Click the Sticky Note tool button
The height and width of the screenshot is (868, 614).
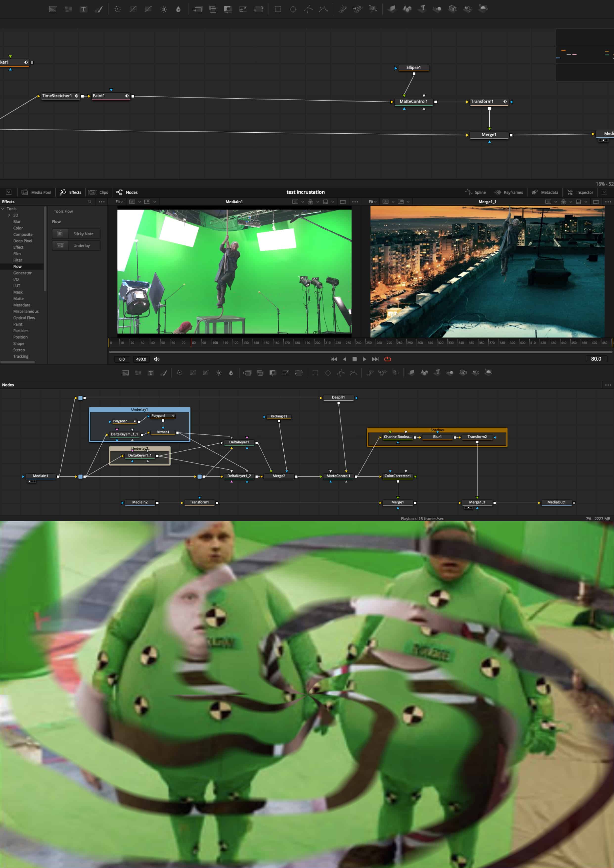point(76,234)
